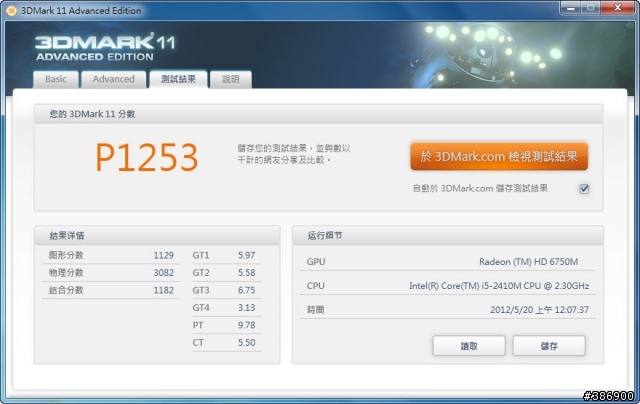Click the 3DMark 11 Advanced Edition logo

tap(105, 47)
